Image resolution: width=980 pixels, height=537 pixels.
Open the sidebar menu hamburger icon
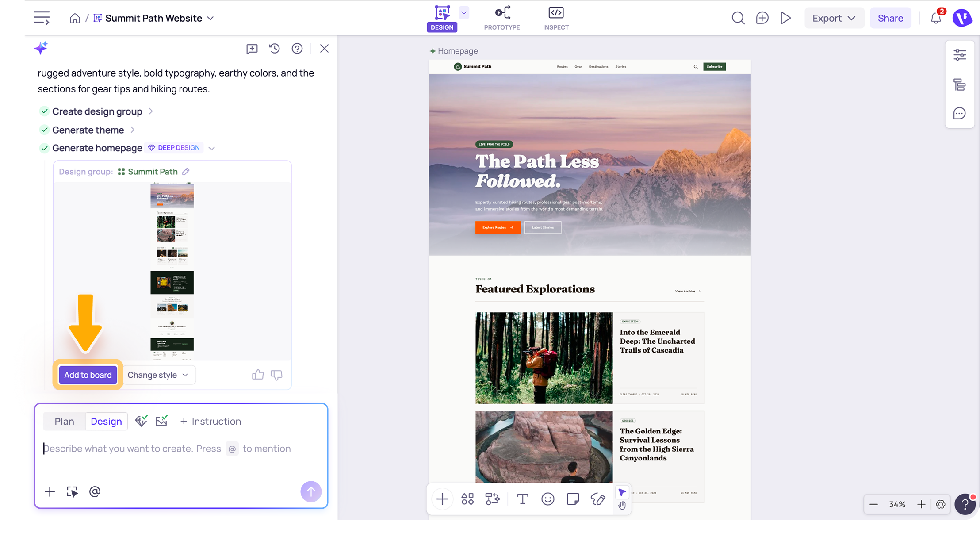click(42, 18)
